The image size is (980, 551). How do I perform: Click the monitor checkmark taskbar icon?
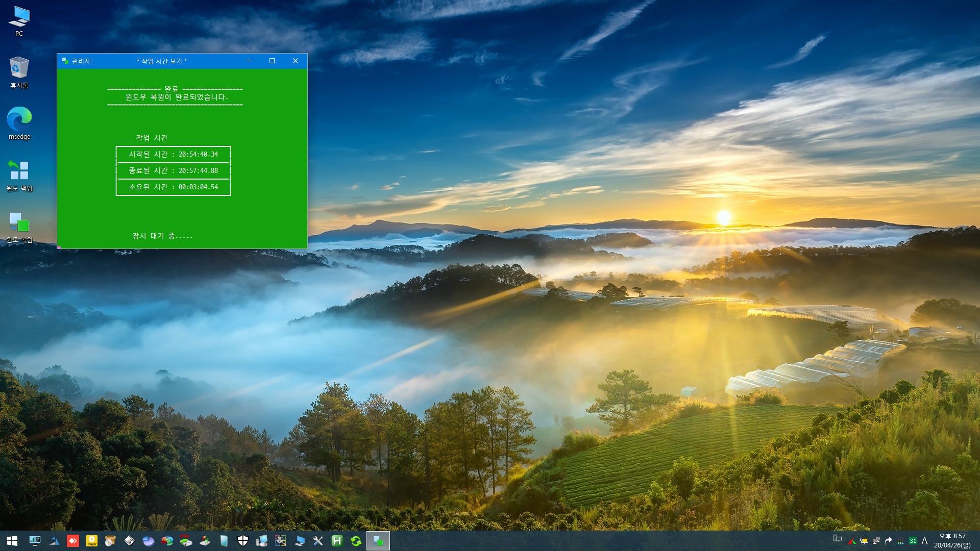tap(300, 541)
